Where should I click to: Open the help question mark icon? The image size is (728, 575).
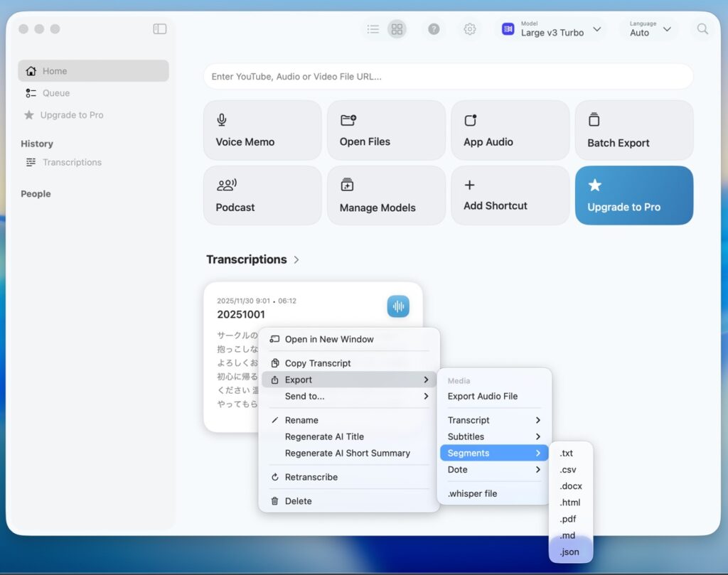tap(434, 29)
